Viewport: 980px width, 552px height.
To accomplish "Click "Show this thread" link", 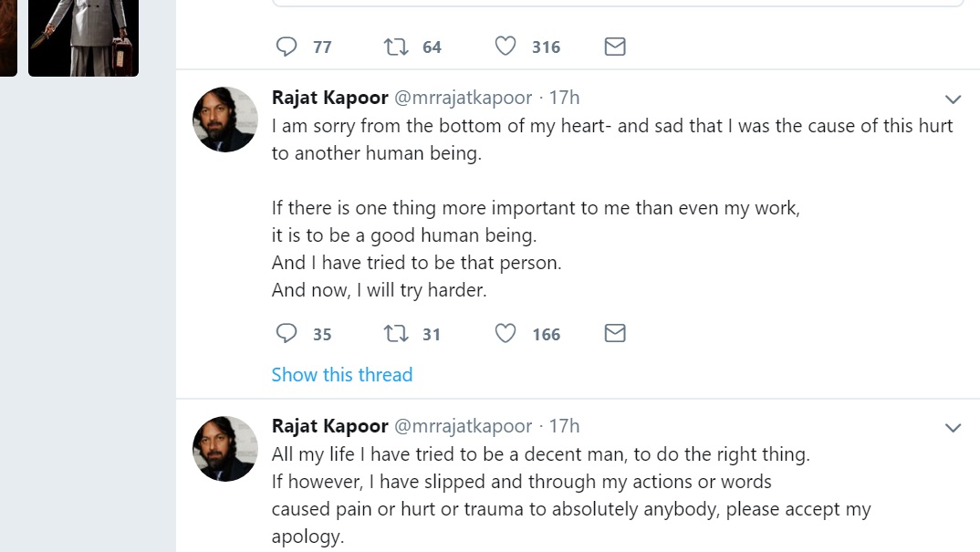I will coord(342,375).
